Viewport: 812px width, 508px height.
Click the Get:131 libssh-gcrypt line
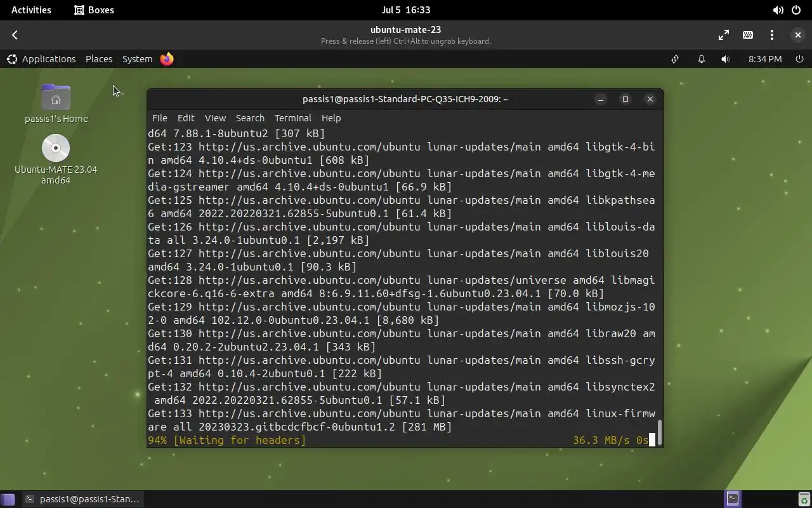pyautogui.click(x=402, y=367)
